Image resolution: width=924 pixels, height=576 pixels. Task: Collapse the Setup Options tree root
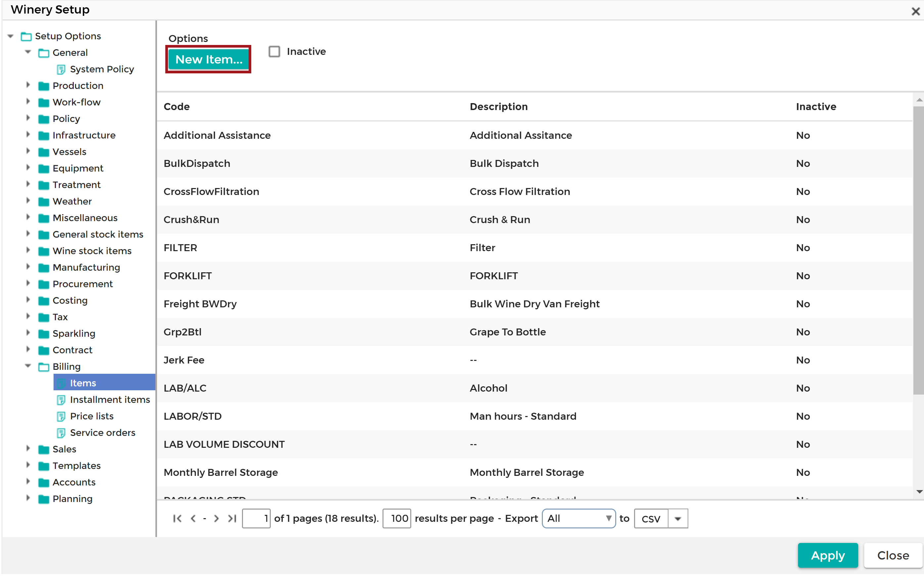[11, 36]
